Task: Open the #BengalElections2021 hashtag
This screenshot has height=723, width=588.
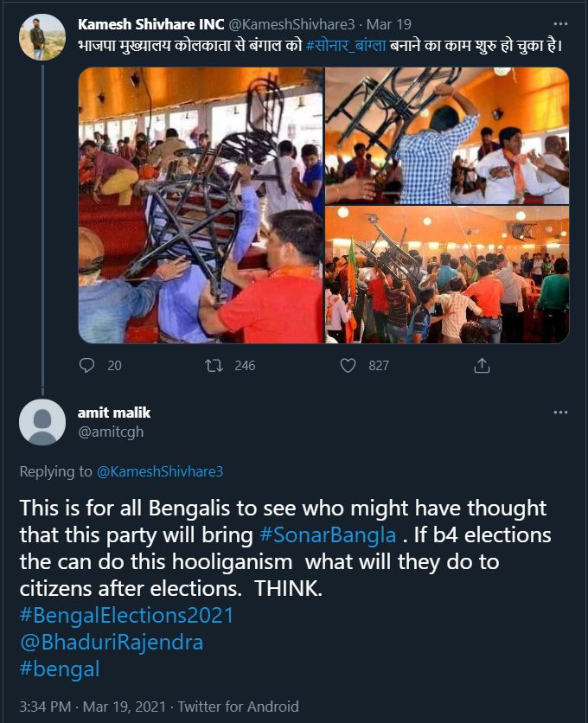Action: pyautogui.click(x=127, y=616)
